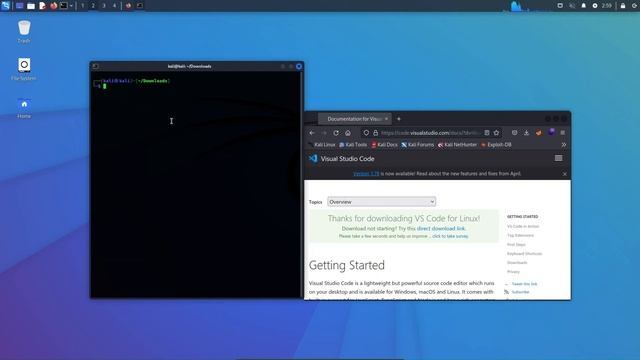The image size is (640, 360).
Task: Click the purple extension icon in toolbar
Action: [551, 132]
